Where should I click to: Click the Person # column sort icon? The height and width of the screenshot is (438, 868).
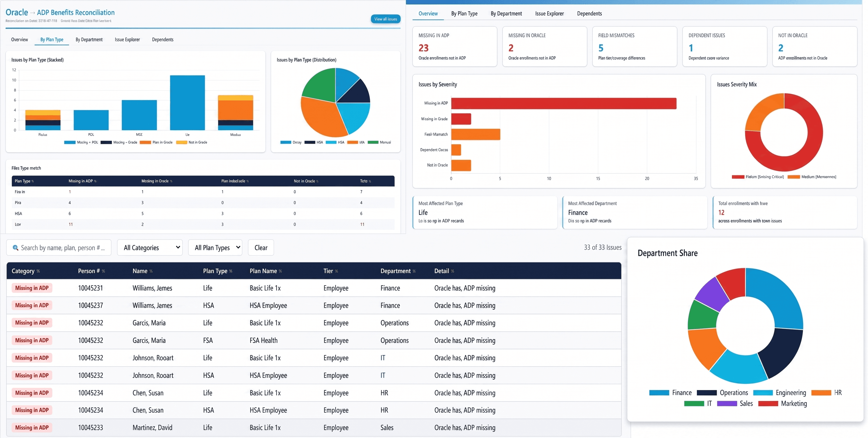tap(103, 271)
